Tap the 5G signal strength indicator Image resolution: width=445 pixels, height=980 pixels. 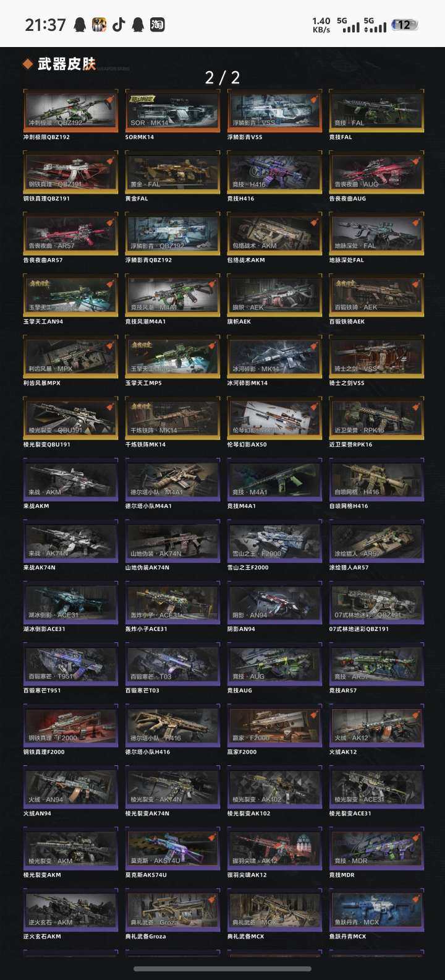(x=351, y=25)
